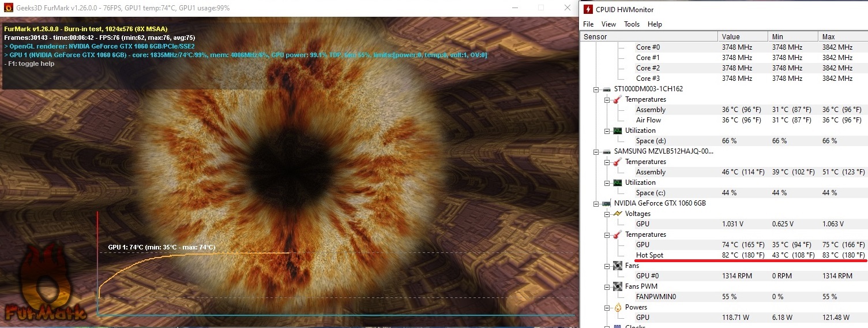Screen dimensions: 868x328
Task: Collapse Temperatures group under GTX 1060
Action: pyautogui.click(x=607, y=234)
